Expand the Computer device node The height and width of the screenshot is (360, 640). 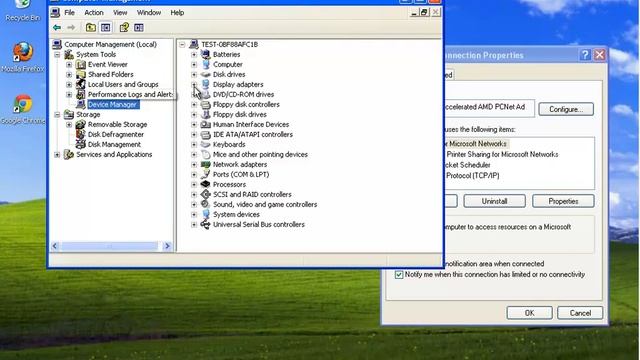click(x=194, y=64)
